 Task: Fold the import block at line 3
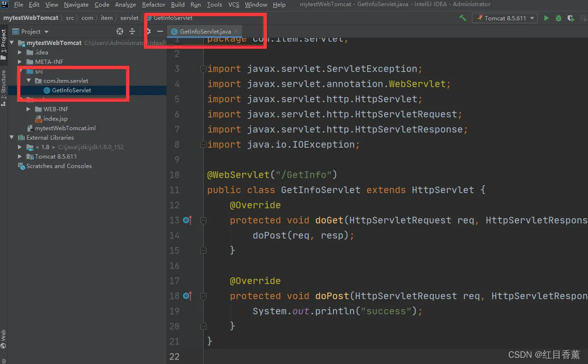pos(203,69)
